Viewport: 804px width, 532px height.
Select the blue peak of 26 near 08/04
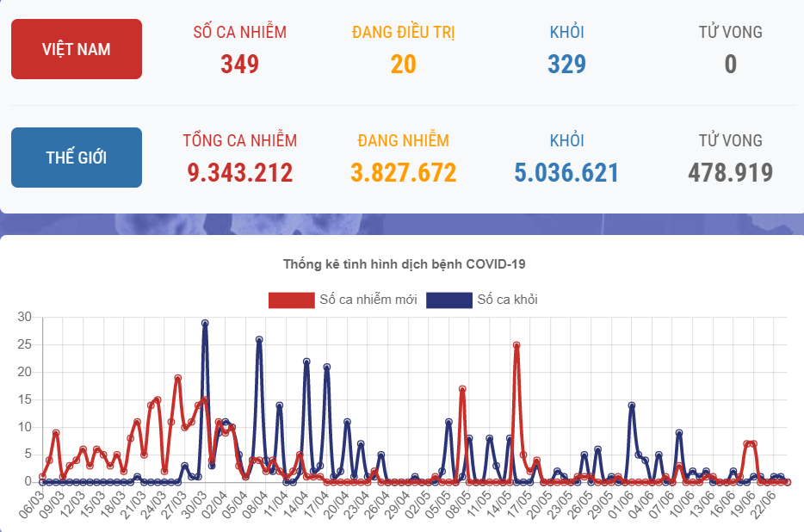coord(259,340)
